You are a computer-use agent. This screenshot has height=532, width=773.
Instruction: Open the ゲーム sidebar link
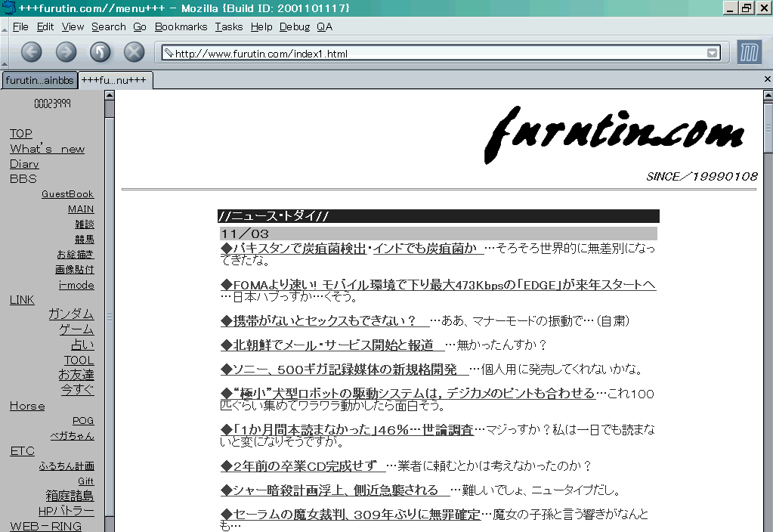pyautogui.click(x=76, y=329)
